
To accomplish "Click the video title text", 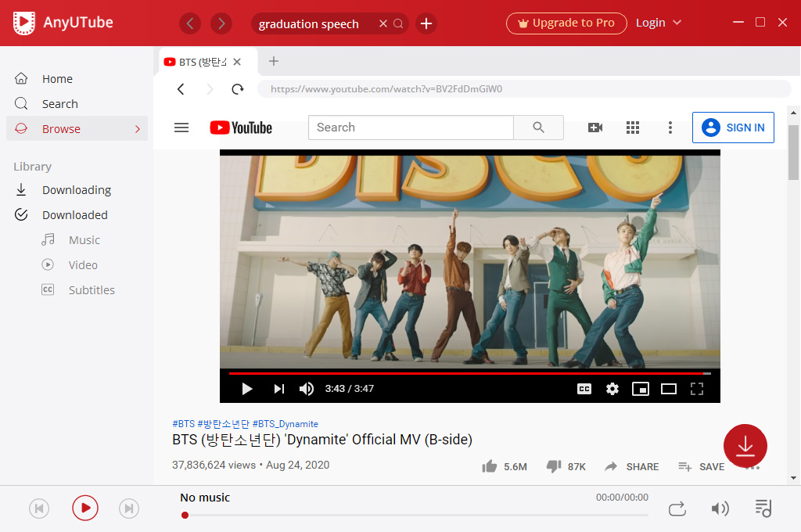I will [x=322, y=440].
